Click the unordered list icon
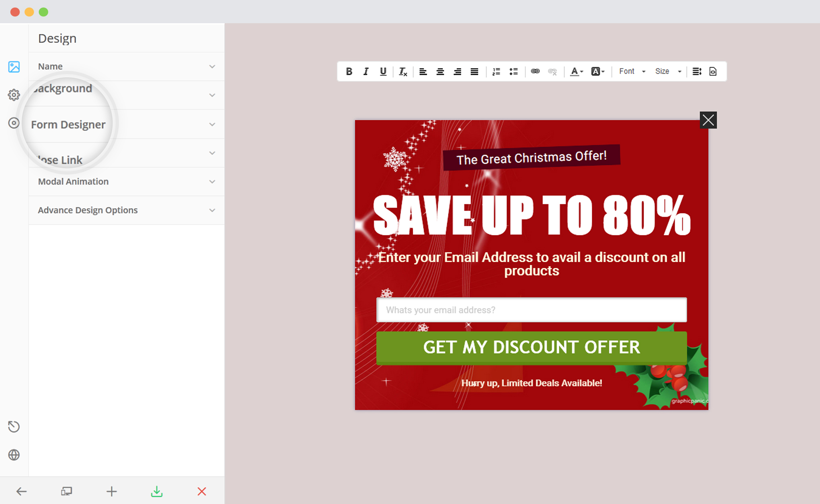This screenshot has width=820, height=504. coord(514,71)
